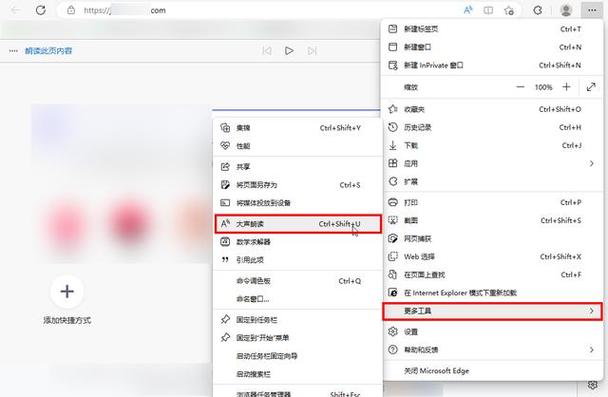Skip to next paragraph in read aloud
Image resolution: width=608 pixels, height=397 pixels.
[x=312, y=51]
